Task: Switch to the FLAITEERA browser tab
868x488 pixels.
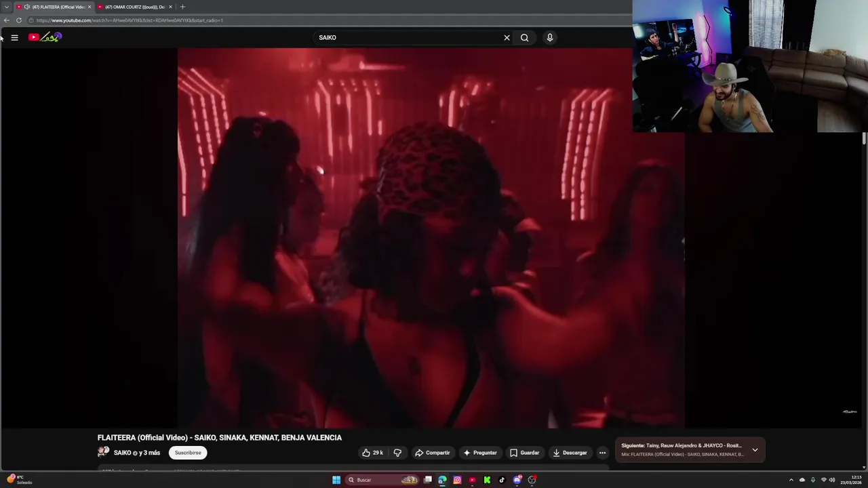Action: (x=53, y=7)
